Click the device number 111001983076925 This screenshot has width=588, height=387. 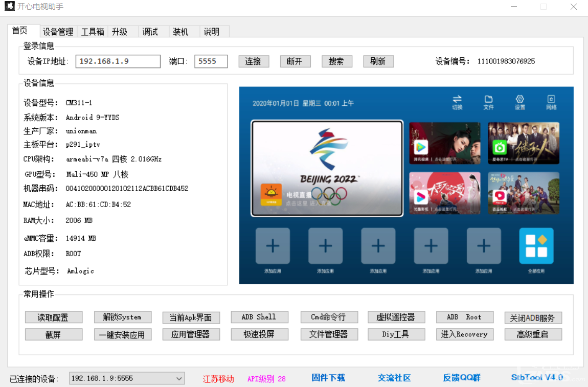point(506,61)
